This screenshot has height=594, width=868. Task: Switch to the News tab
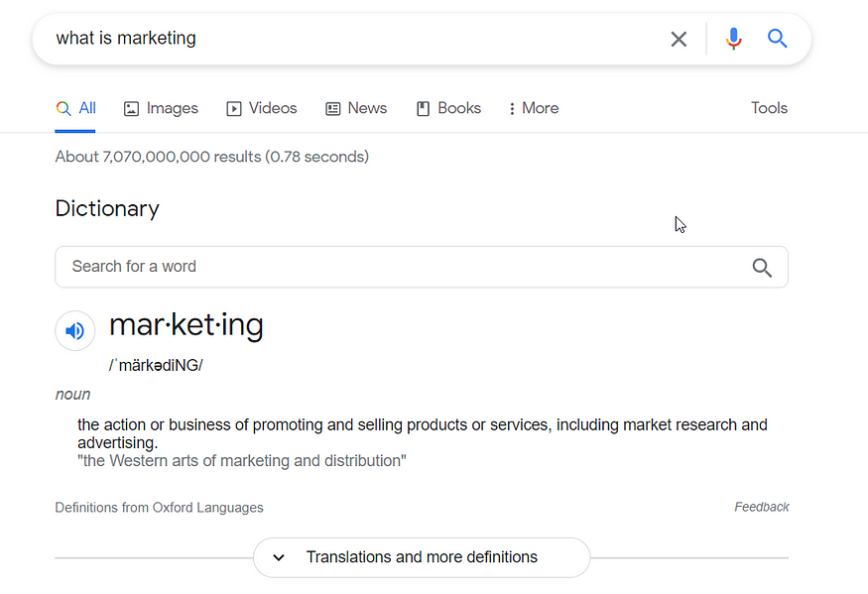point(356,109)
